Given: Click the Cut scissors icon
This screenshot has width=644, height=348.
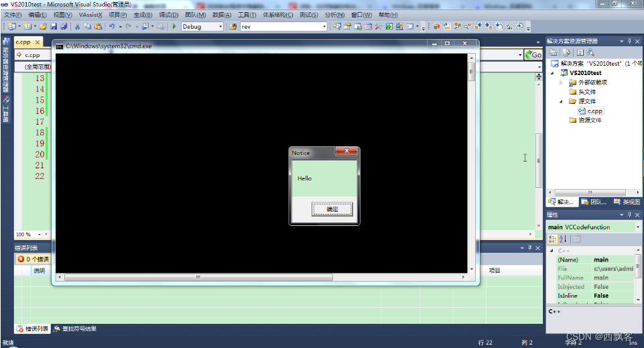Looking at the screenshot, I should (x=77, y=26).
